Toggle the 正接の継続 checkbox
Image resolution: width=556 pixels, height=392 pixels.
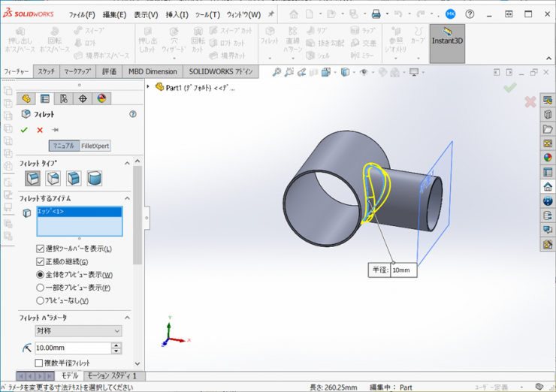click(41, 261)
